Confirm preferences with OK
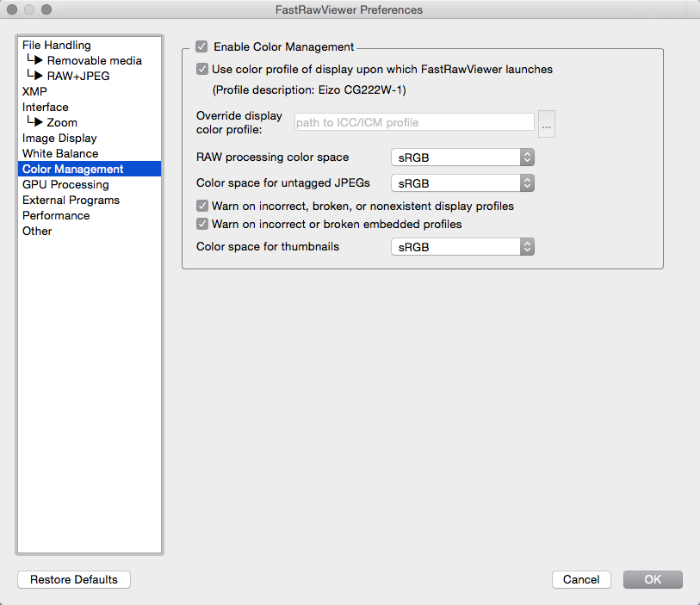 pos(653,579)
